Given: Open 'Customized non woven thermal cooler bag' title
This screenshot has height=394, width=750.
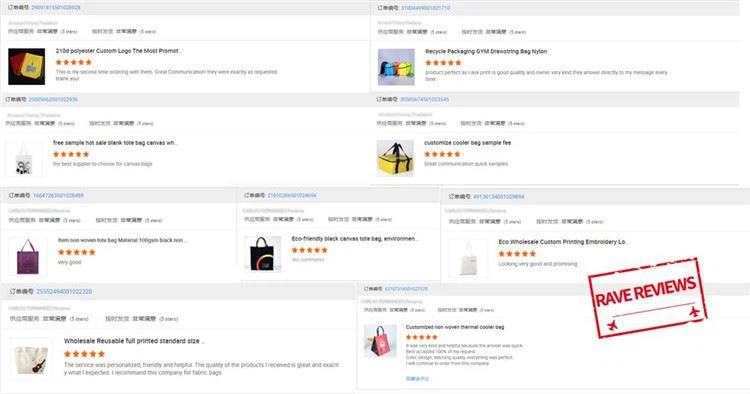Looking at the screenshot, I should (x=455, y=327).
